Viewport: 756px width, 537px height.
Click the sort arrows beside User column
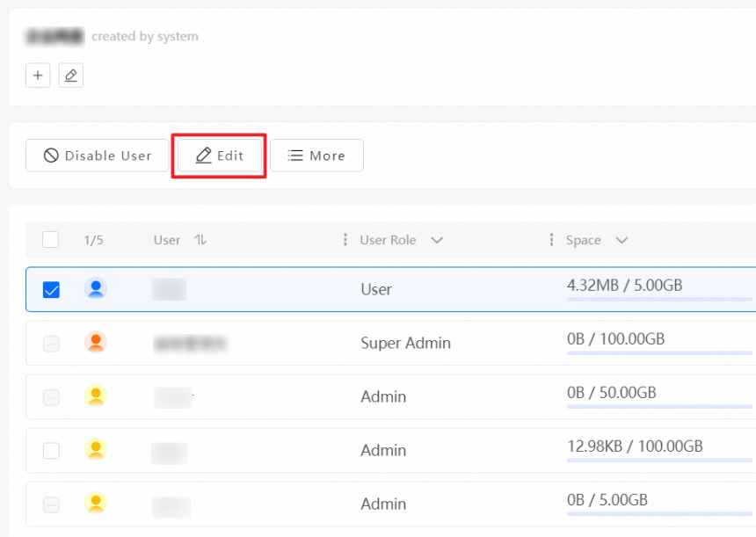pyautogui.click(x=200, y=240)
